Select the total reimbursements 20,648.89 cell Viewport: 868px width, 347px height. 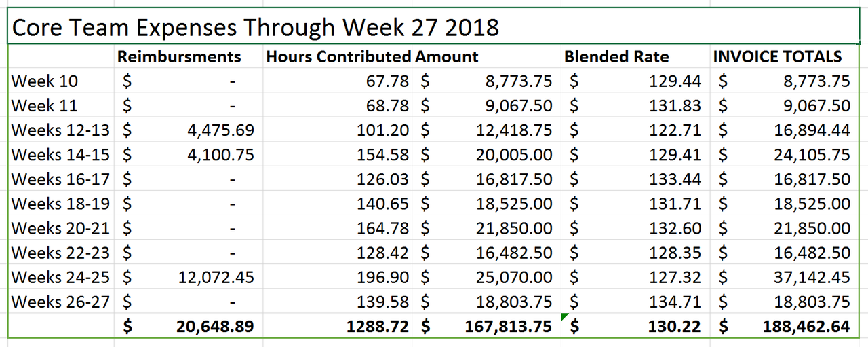pyautogui.click(x=189, y=326)
